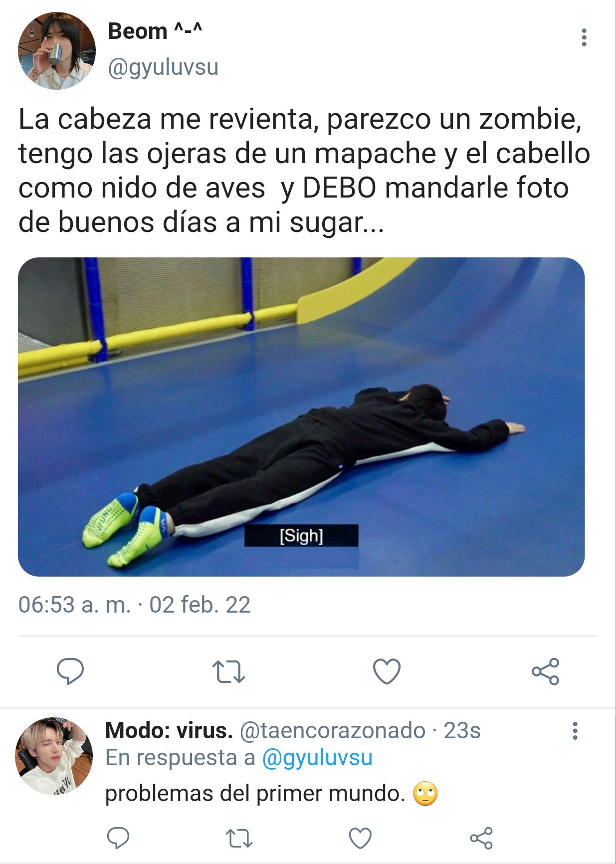This screenshot has width=616, height=864.
Task: Open the @taencorazonado username
Action: 332,731
